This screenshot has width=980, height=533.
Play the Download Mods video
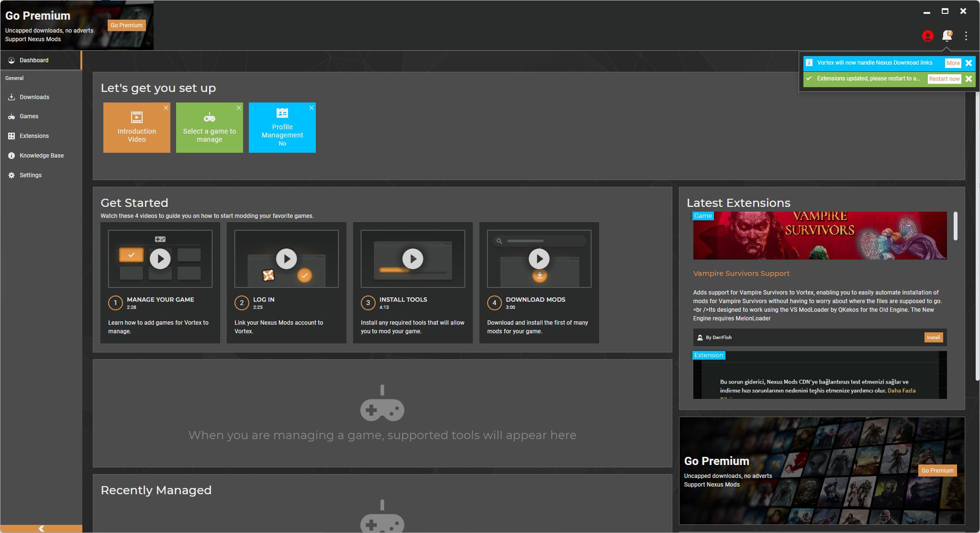point(539,259)
